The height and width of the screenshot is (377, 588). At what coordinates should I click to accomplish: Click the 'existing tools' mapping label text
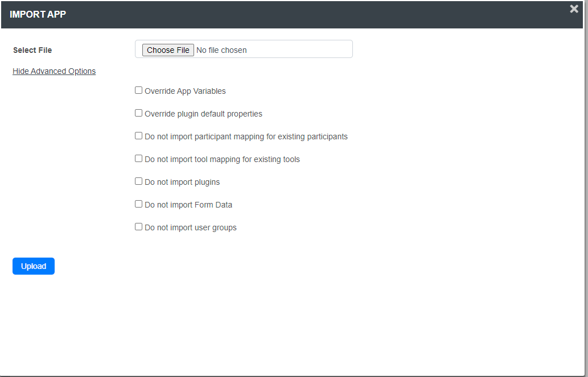(x=222, y=159)
